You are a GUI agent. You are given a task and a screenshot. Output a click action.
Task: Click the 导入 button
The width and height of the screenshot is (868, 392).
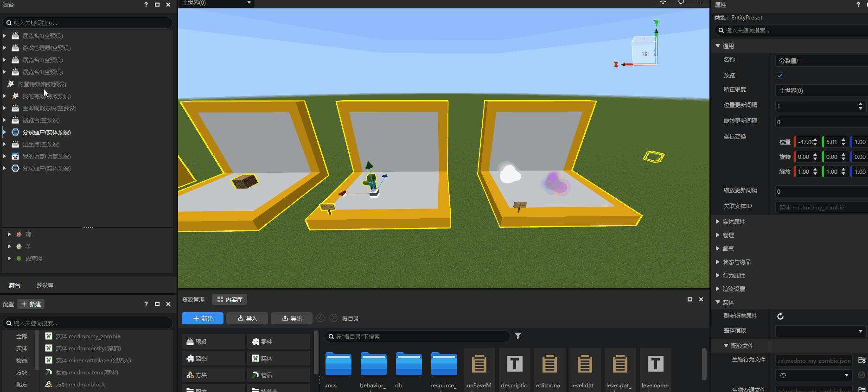(x=247, y=318)
